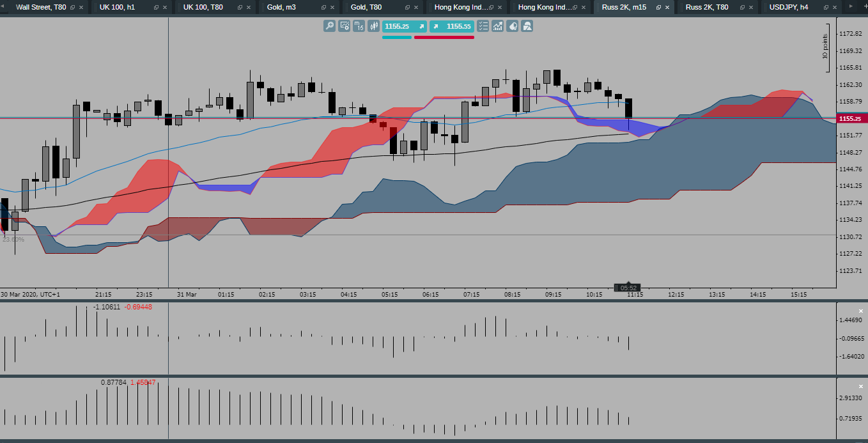Click the 1148.27 price axis value
The width and height of the screenshot is (868, 443).
click(x=852, y=152)
